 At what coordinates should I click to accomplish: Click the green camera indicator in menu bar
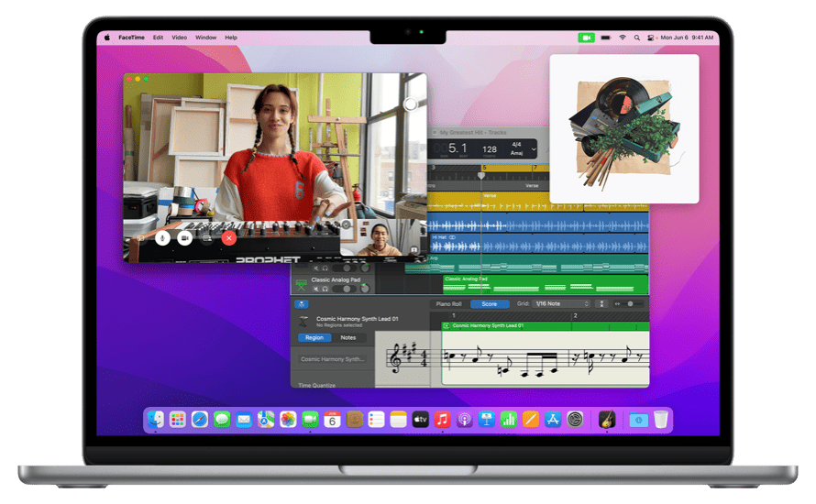click(x=587, y=38)
